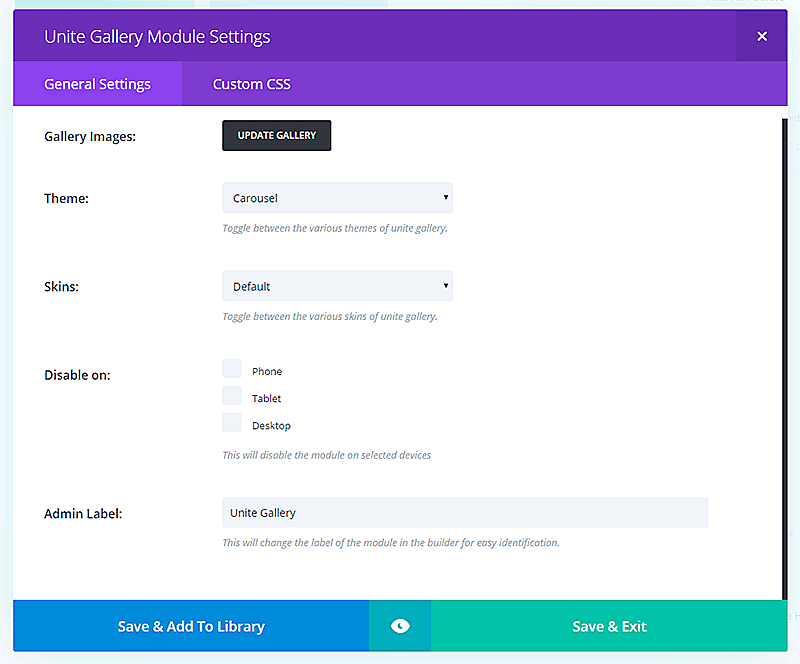Open the Theme dropdown showing Carousel
The image size is (800, 664).
point(337,198)
